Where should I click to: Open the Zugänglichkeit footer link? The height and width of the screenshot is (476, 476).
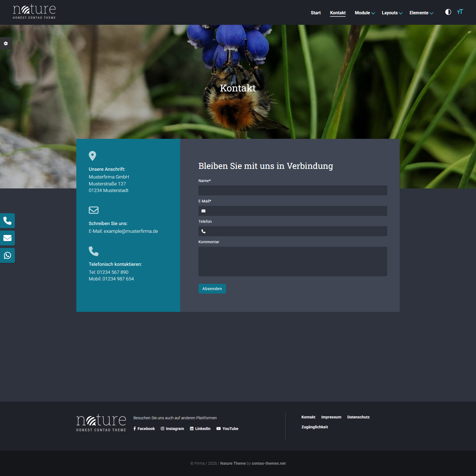[315, 427]
